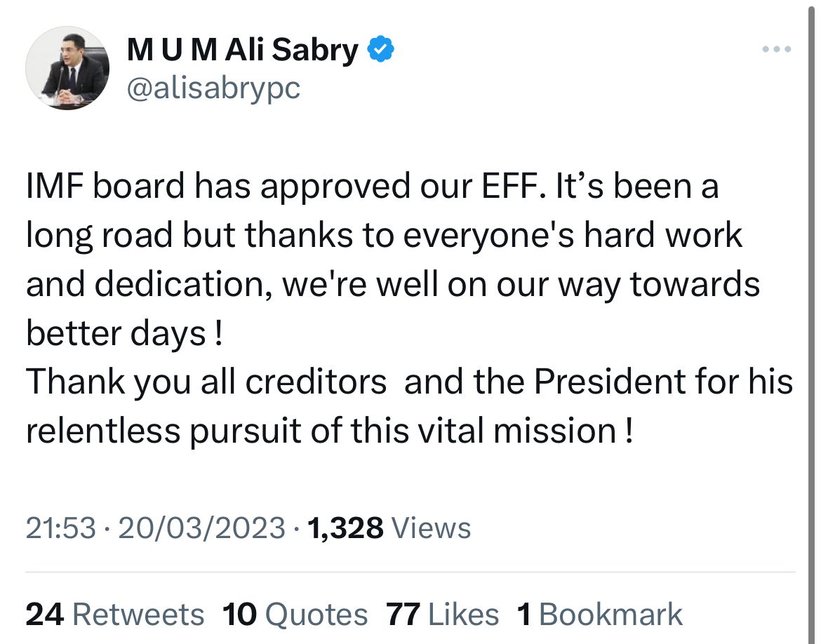Open the three-dot more options menu
The width and height of the screenshot is (821, 644).
(777, 50)
